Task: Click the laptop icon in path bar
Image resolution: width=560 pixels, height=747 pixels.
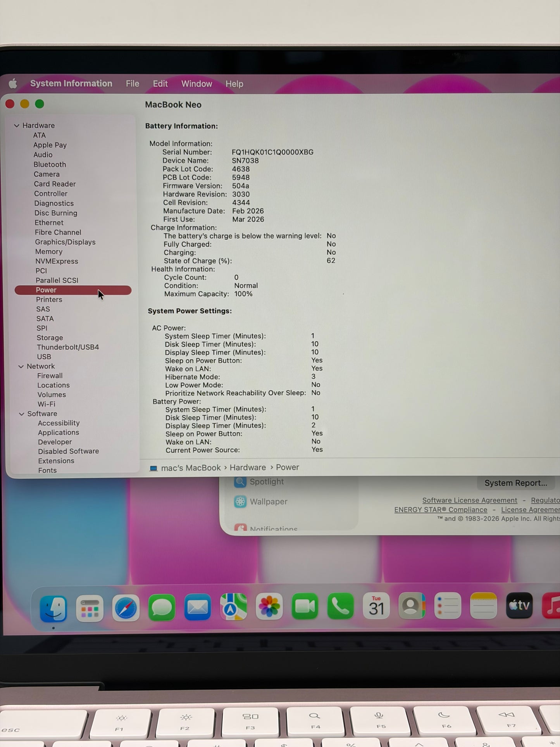Action: tap(153, 468)
